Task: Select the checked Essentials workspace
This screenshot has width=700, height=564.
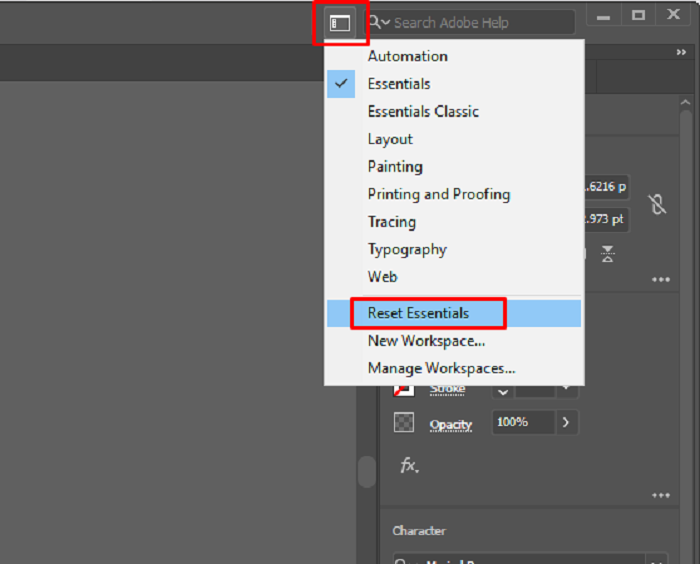Action: (399, 84)
